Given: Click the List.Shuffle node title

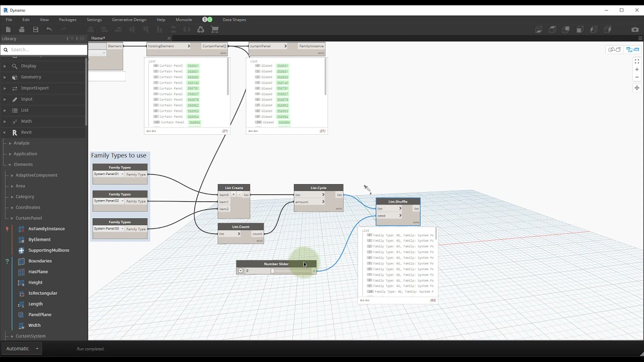Looking at the screenshot, I should click(x=398, y=202).
